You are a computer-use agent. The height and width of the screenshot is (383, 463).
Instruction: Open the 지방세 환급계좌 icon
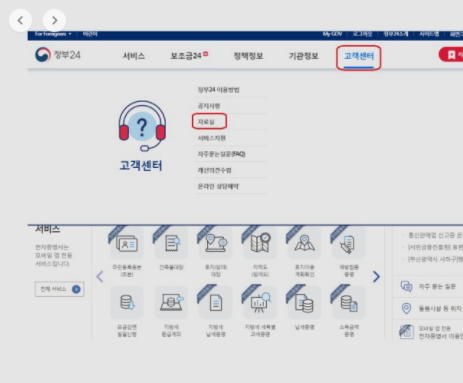(171, 303)
